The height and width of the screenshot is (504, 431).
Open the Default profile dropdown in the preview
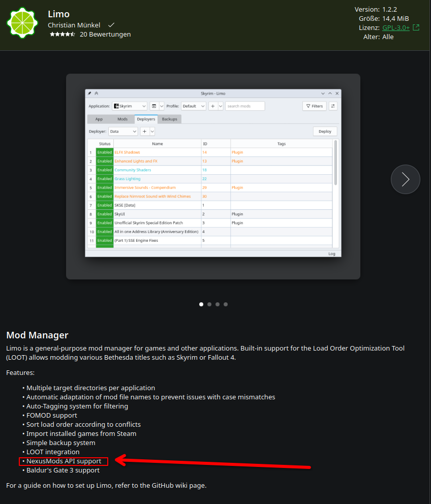pyautogui.click(x=193, y=106)
